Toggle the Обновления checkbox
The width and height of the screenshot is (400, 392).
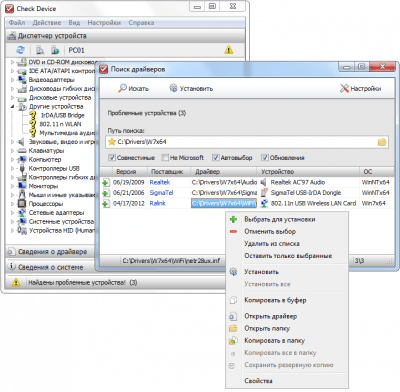[265, 157]
